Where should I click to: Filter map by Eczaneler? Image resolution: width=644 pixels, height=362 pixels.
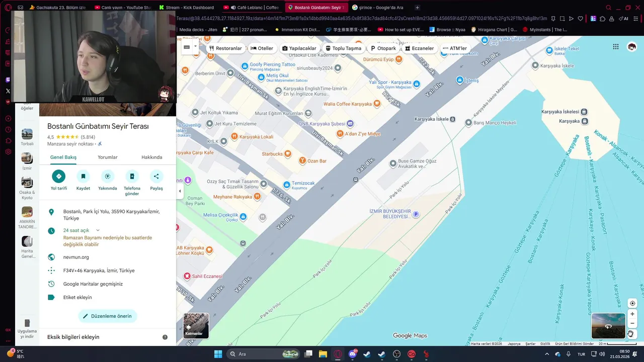click(420, 48)
